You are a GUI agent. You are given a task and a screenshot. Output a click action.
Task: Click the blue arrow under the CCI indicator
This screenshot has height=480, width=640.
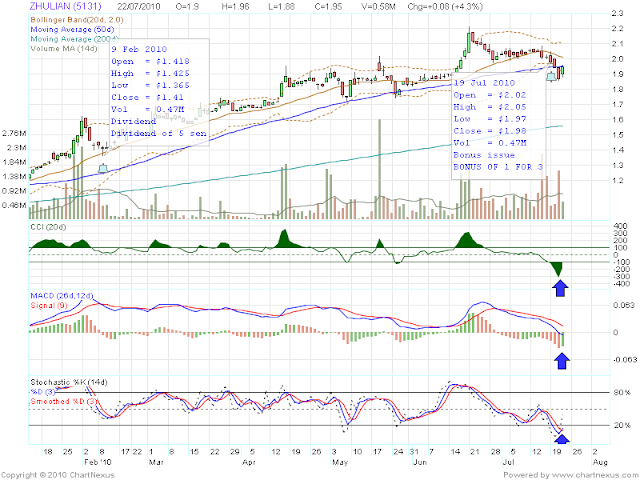click(x=560, y=288)
